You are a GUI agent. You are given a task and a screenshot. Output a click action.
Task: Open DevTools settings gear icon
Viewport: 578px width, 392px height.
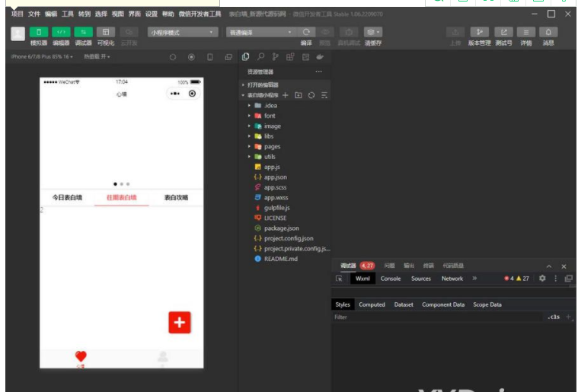pyautogui.click(x=542, y=279)
